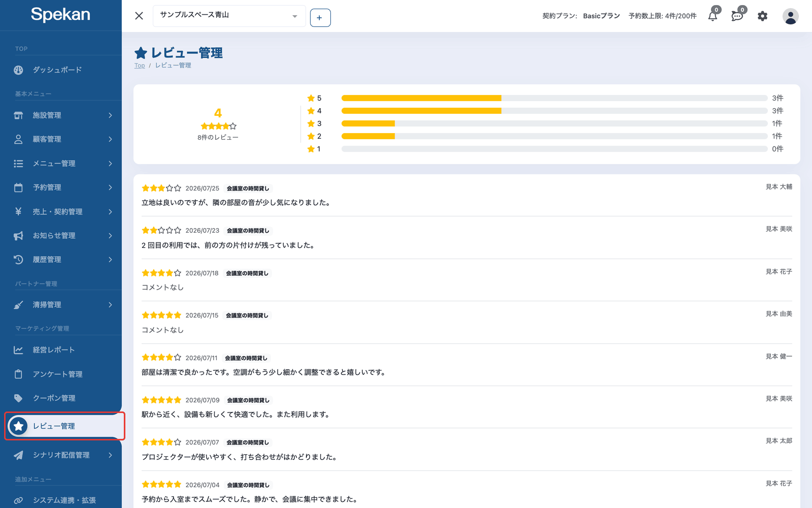
Task: Click the 施設管理 storefront icon
Action: [x=18, y=115]
